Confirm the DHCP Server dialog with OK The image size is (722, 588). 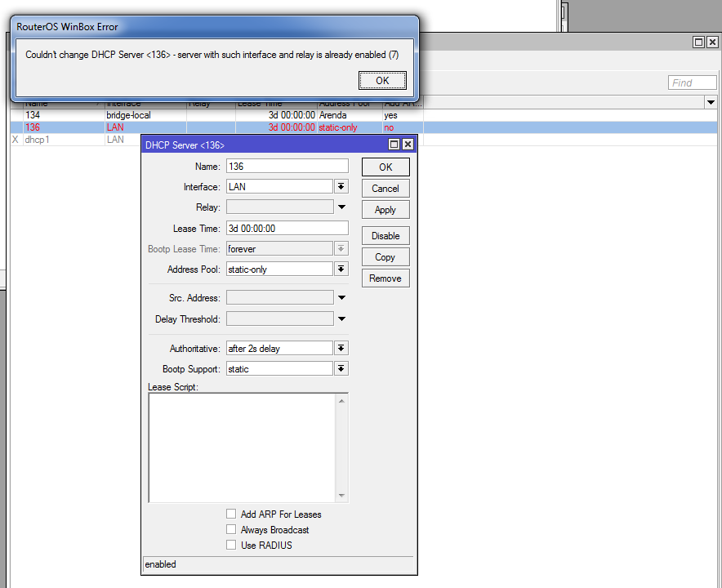(x=386, y=167)
